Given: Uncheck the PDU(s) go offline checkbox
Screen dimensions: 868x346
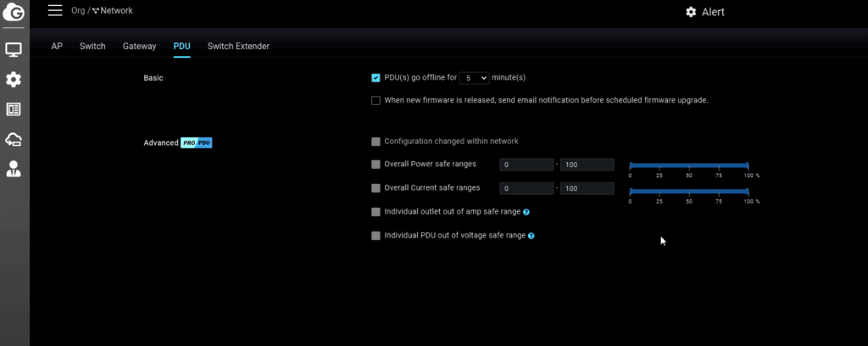Looking at the screenshot, I should point(376,78).
